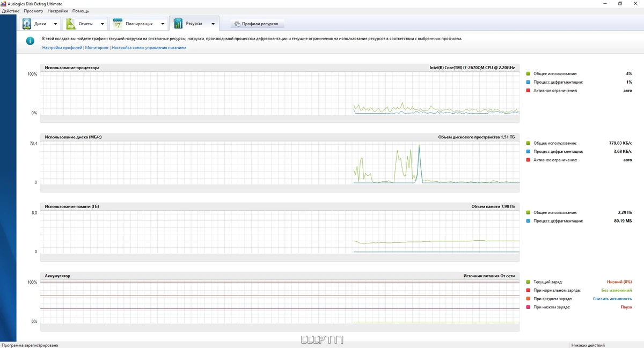Click the Auslogics app icon in title bar
Image resolution: width=644 pixels, height=348 pixels.
pos(3,4)
